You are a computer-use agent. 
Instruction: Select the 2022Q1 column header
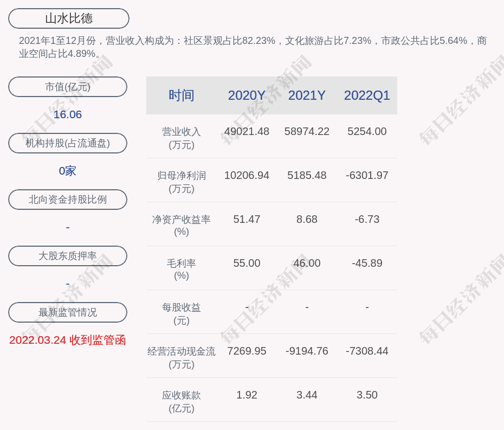[367, 95]
